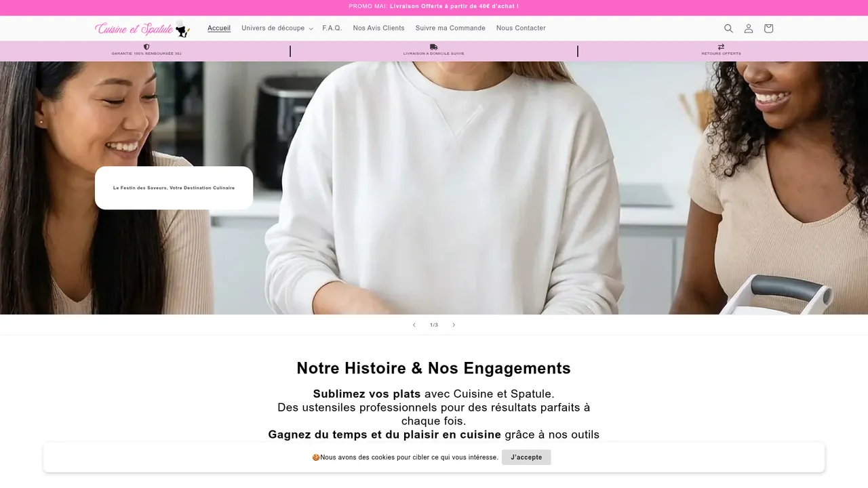The width and height of the screenshot is (868, 488).
Task: Click the Livraison à domicile suivie text
Action: click(434, 54)
